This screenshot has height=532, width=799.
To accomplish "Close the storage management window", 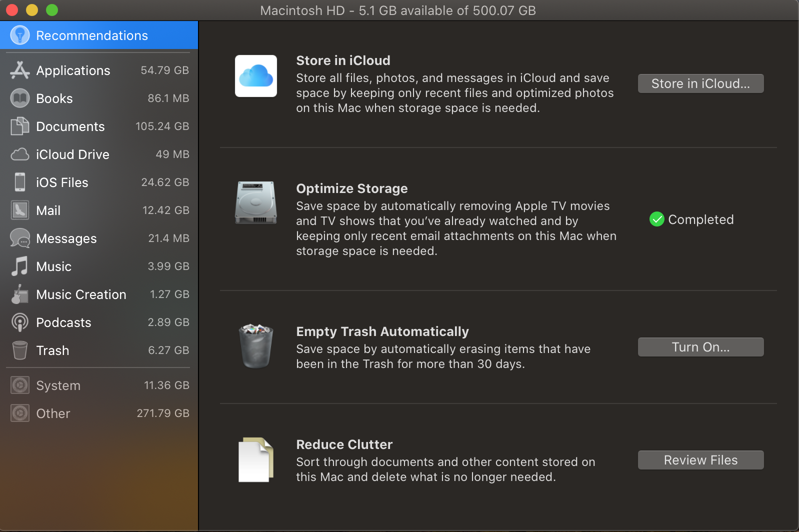I will [12, 10].
